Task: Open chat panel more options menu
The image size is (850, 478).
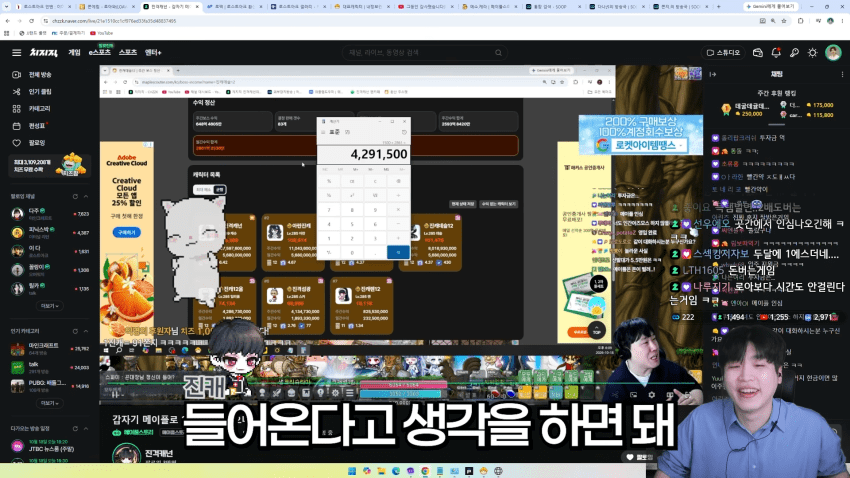Action: (x=842, y=74)
